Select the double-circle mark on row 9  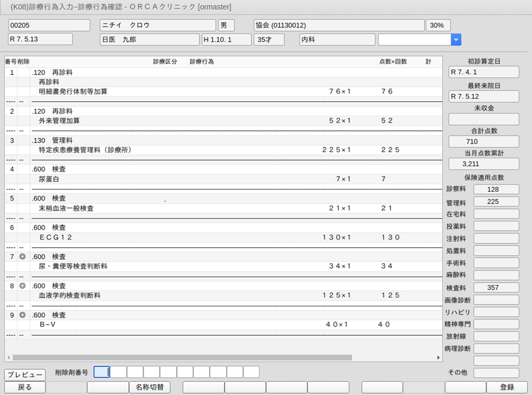tap(22, 315)
